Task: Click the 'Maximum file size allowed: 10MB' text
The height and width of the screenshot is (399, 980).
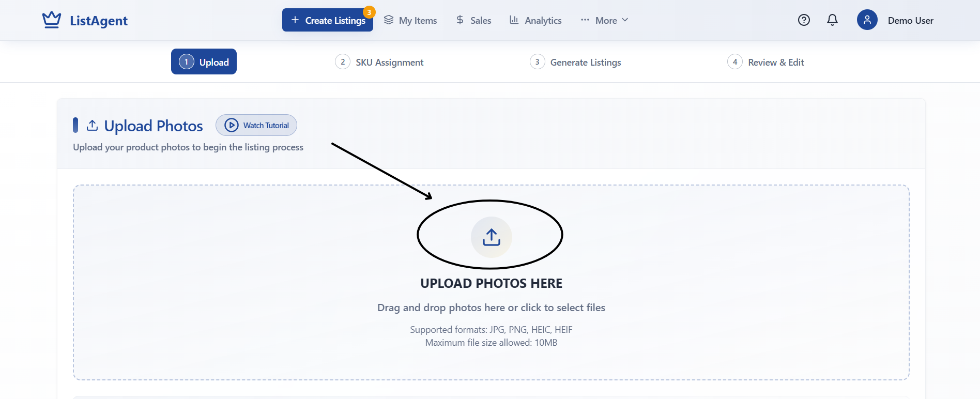Action: tap(491, 343)
